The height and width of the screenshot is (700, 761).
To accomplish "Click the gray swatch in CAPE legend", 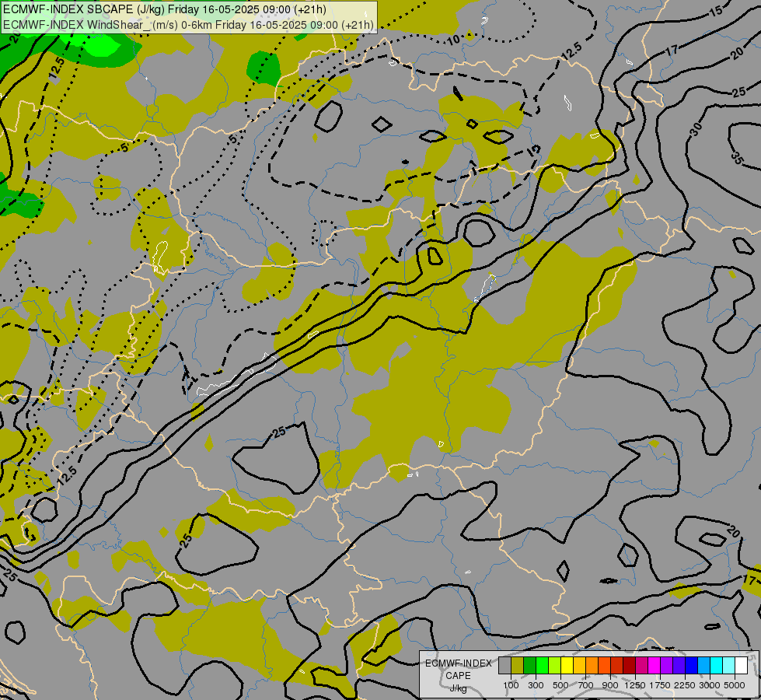I will point(504,665).
